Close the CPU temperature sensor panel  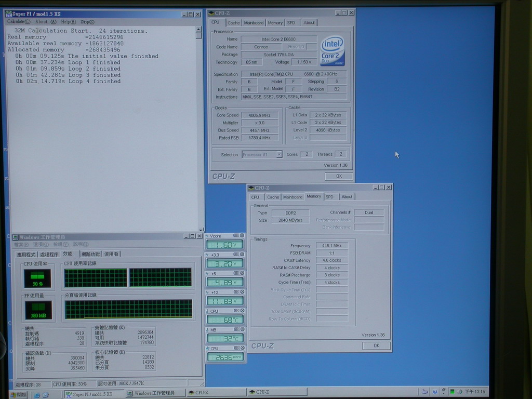point(242,311)
